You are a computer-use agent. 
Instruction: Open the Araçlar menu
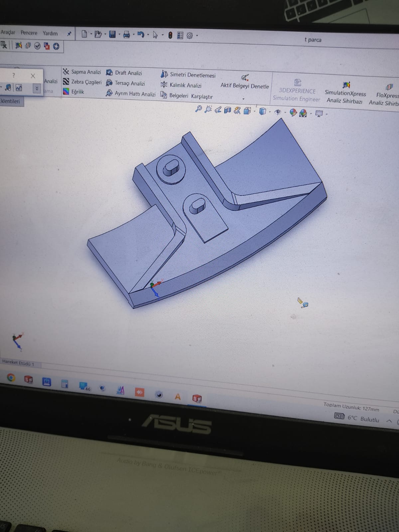pyautogui.click(x=8, y=32)
